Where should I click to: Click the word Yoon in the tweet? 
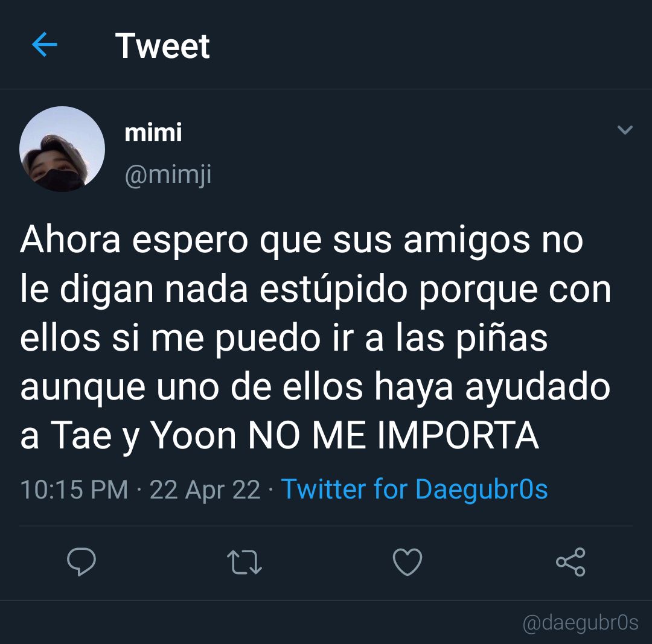pos(193,435)
